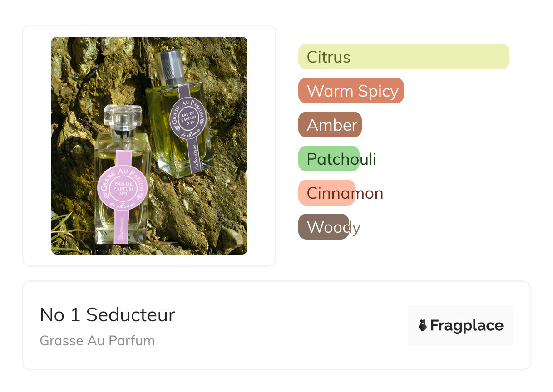Click the silver cap of the dark-labeled bottle
This screenshot has width=553, height=392.
170,65
